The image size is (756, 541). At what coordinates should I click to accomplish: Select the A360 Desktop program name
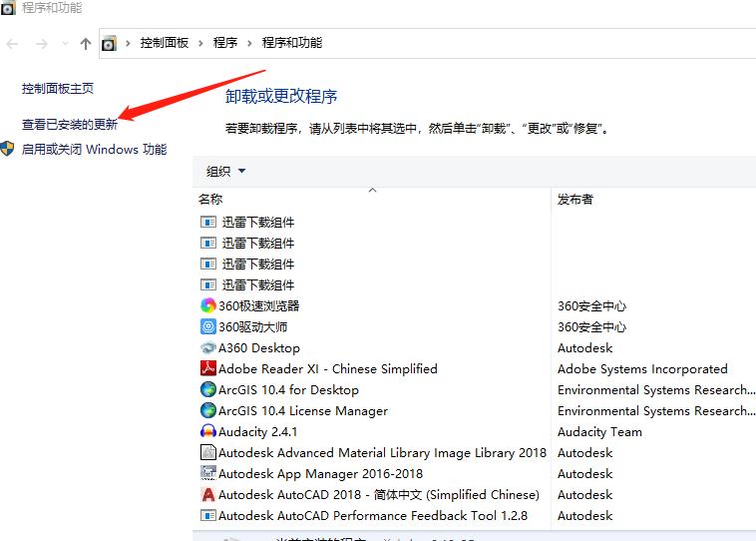(x=259, y=348)
